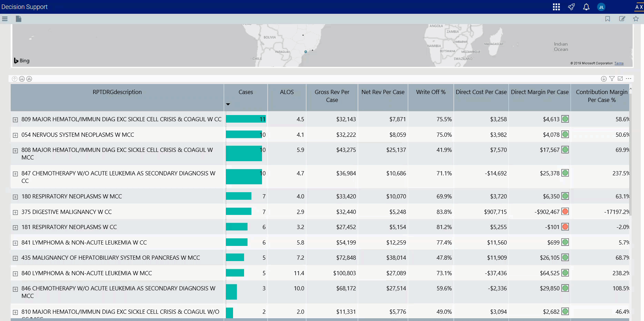
Task: Toggle drill mode down-arrow icon
Action: [604, 79]
